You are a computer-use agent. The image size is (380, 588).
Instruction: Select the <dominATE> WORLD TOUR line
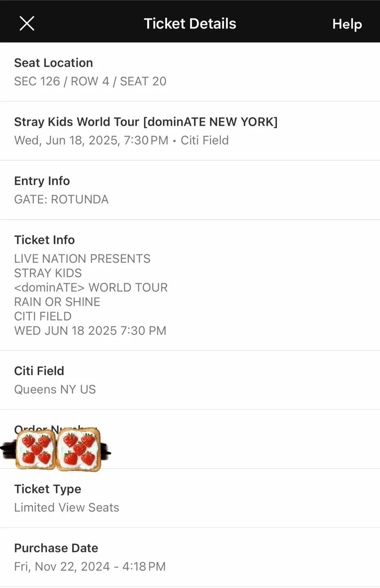(91, 287)
